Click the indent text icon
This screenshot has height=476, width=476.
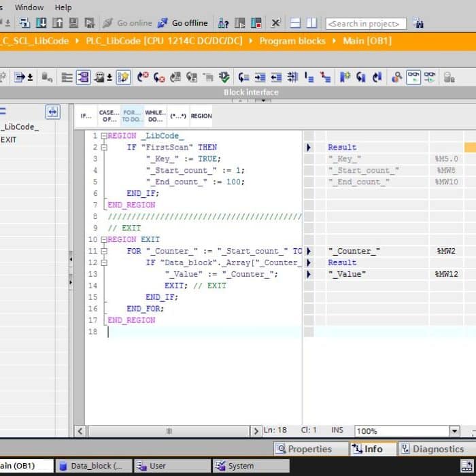(x=260, y=78)
